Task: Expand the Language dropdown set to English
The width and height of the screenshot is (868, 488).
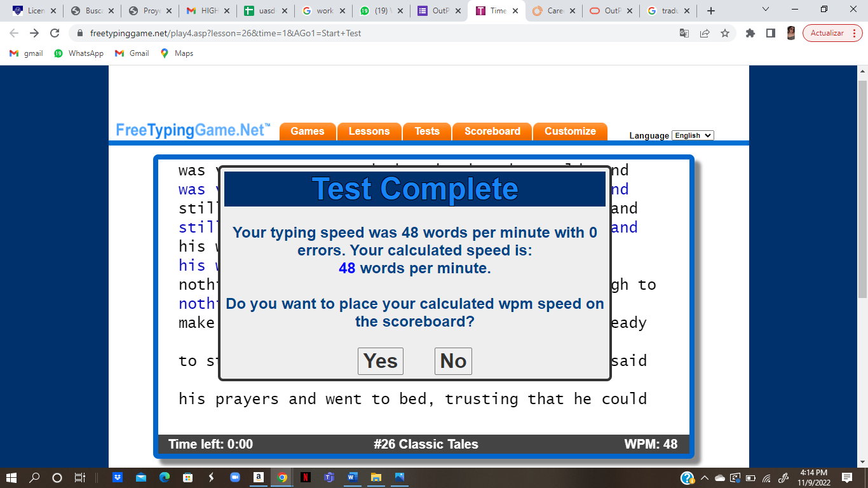Action: click(693, 135)
